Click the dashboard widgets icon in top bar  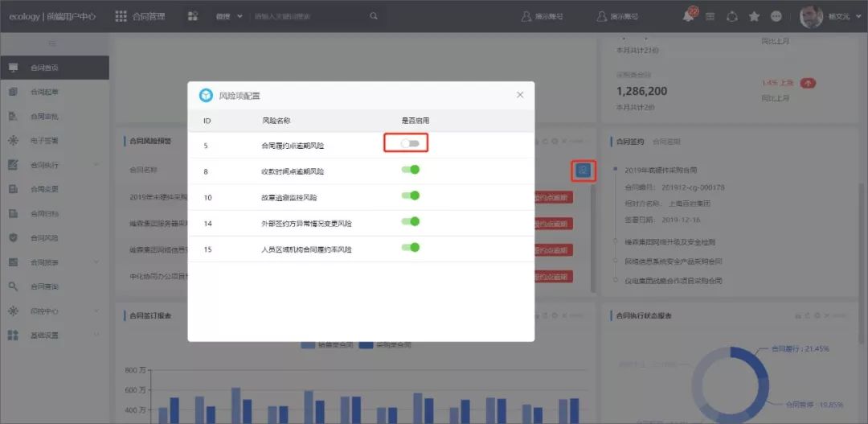tap(193, 16)
